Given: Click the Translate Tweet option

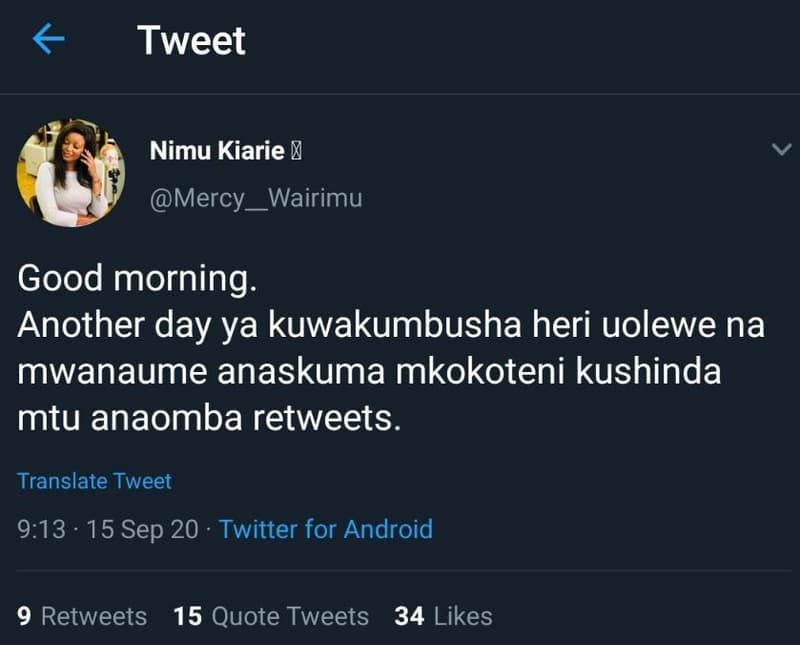Looking at the screenshot, I should tap(95, 481).
